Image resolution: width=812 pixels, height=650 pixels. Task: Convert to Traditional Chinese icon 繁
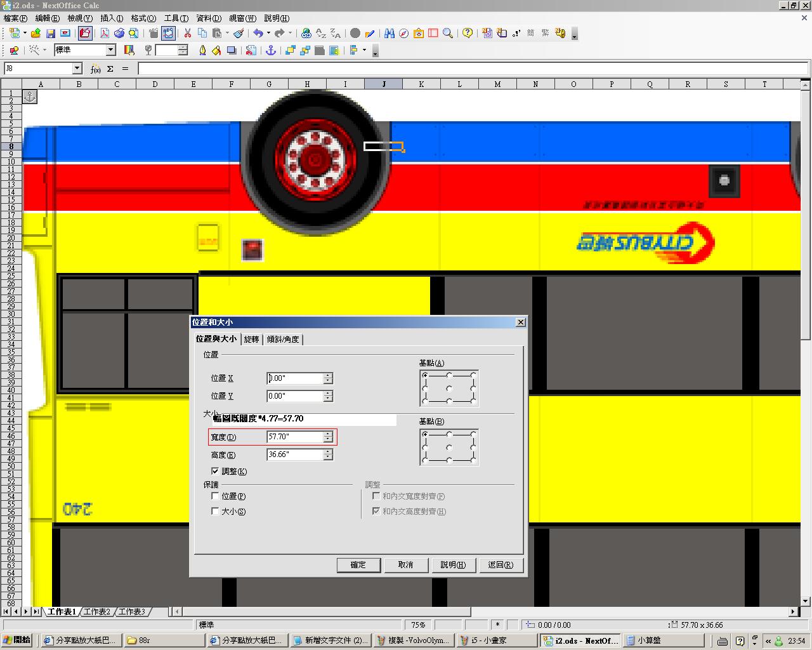[546, 34]
